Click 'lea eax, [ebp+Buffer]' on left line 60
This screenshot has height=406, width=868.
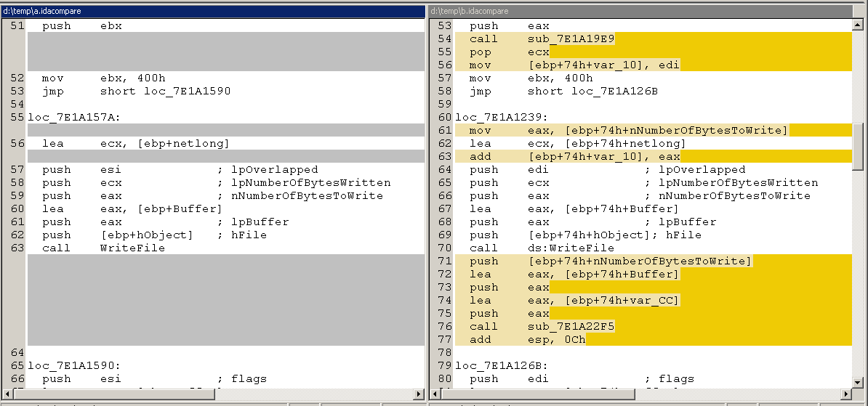pos(132,209)
